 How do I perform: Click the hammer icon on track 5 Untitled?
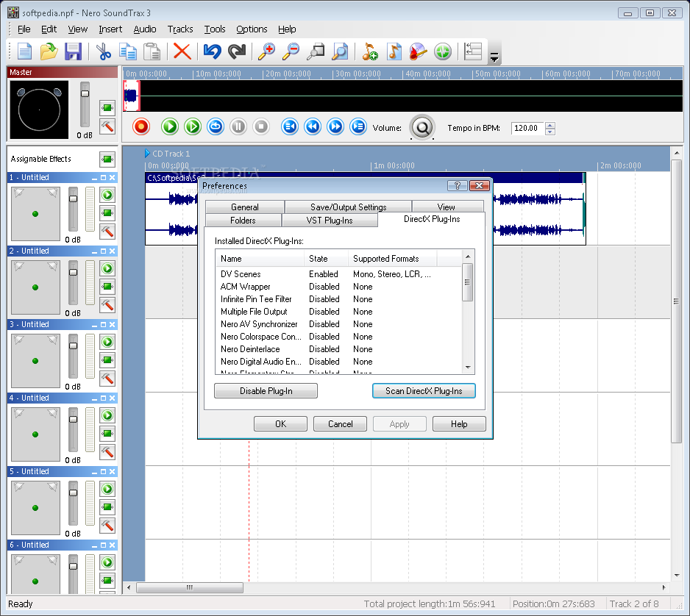coord(107,526)
